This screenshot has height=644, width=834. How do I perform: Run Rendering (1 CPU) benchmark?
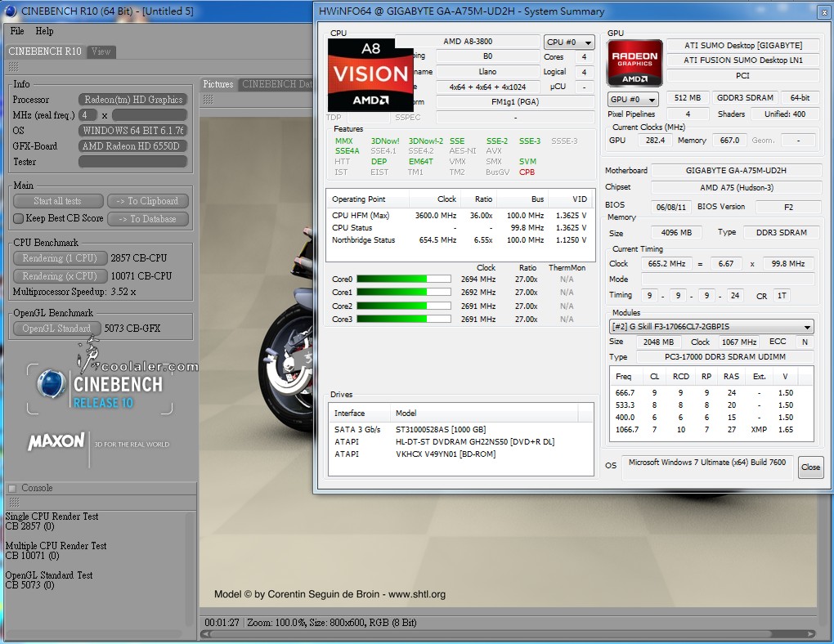tap(60, 258)
